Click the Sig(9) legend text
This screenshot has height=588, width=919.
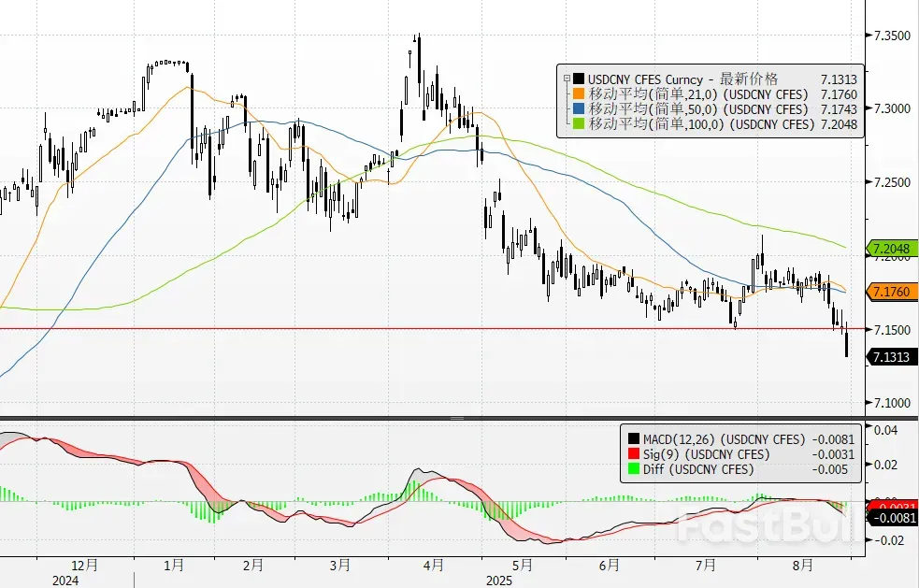point(662,454)
